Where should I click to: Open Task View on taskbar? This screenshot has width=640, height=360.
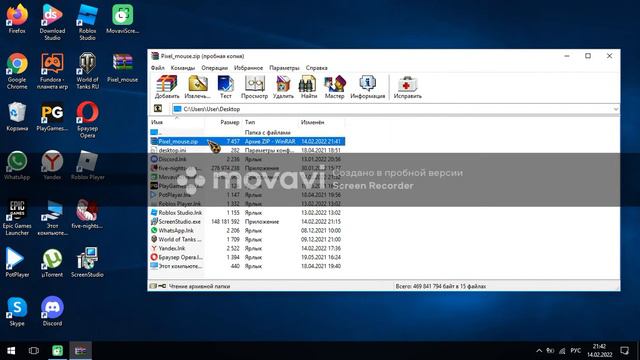tap(34, 351)
